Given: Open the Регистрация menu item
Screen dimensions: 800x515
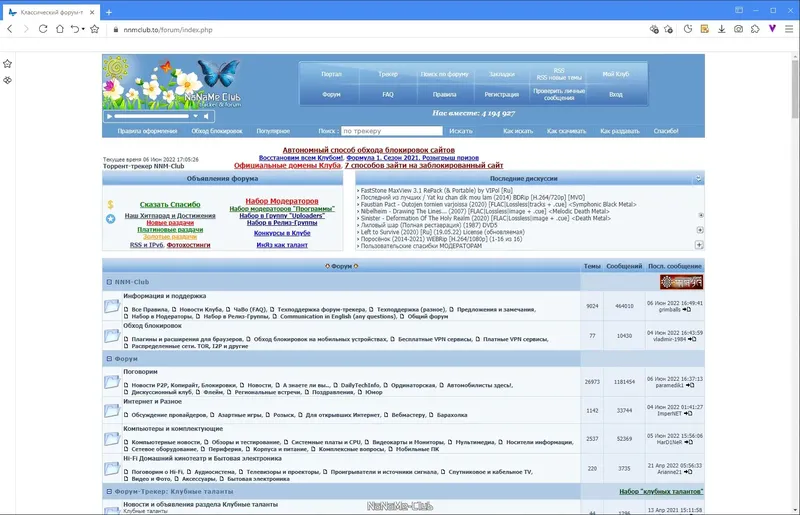Looking at the screenshot, I should (x=502, y=94).
